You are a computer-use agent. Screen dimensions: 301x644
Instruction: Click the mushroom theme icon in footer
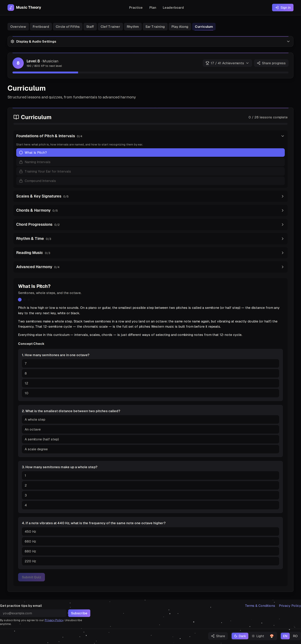[272, 636]
